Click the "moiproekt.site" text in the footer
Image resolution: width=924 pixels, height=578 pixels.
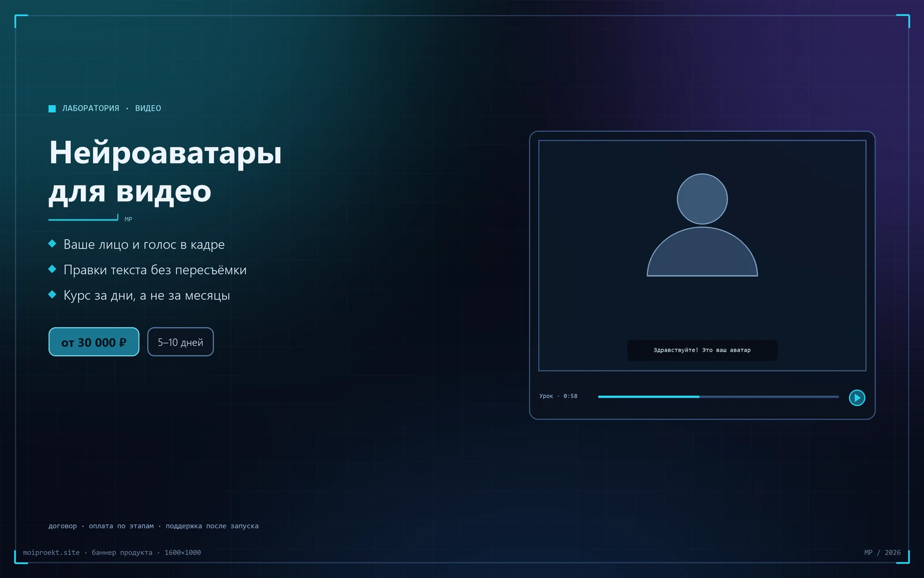(x=51, y=553)
